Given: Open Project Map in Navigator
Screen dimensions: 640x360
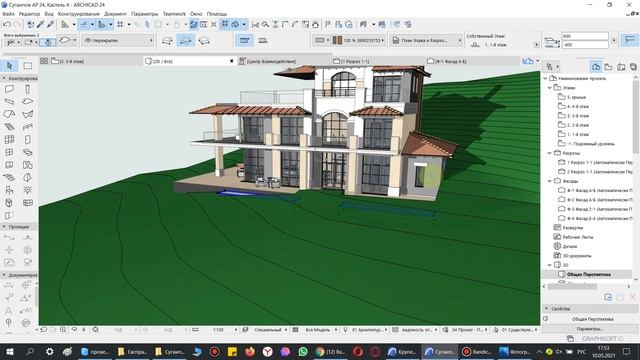Looking at the screenshot, I should coord(596,67).
